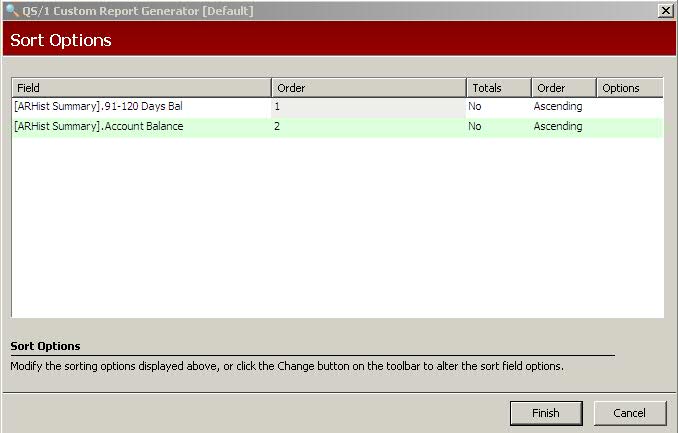Click Totals value No for 91-120 Days Bal
The width and height of the screenshot is (678, 433).
click(x=475, y=106)
